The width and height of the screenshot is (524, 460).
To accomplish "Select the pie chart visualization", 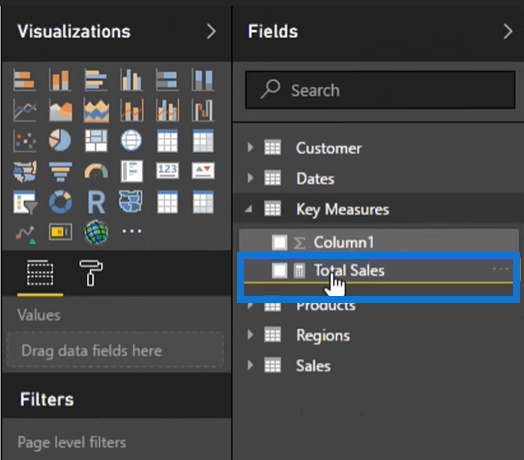I will point(60,140).
